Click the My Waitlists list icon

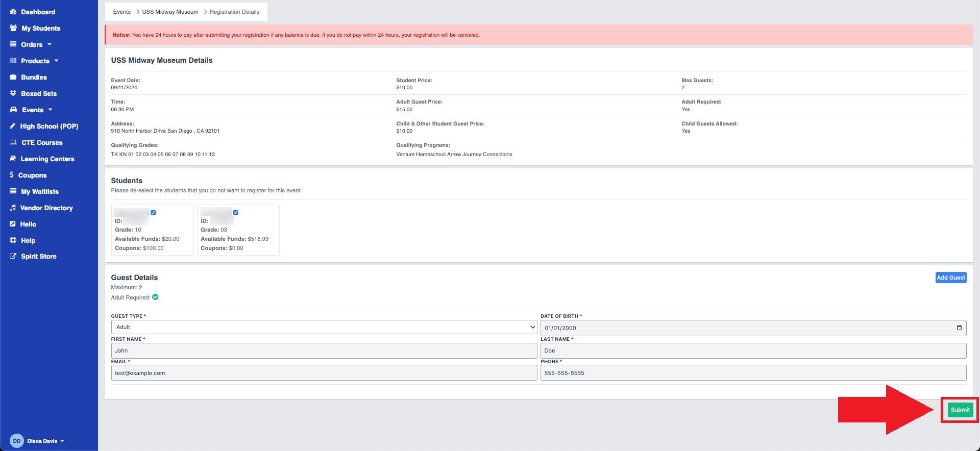tap(13, 191)
